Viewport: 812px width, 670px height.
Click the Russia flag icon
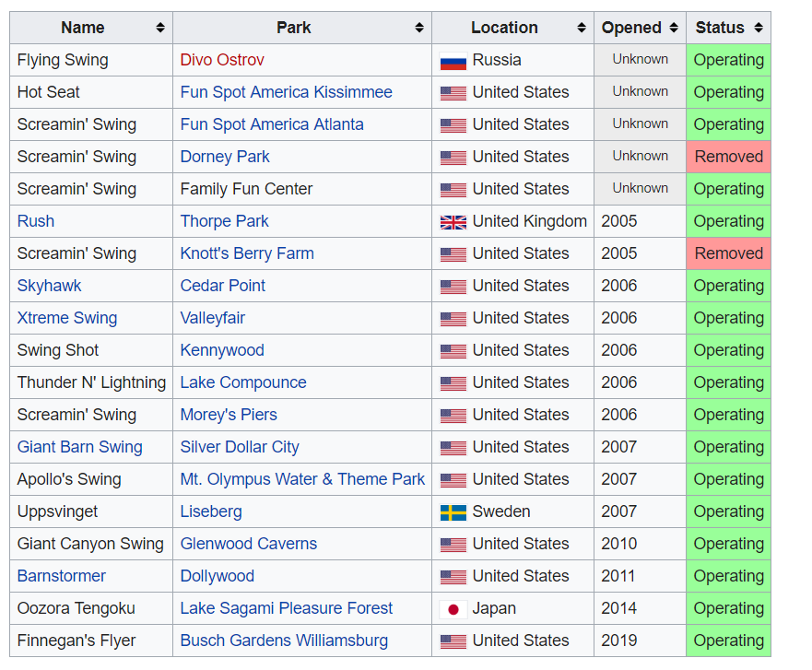click(x=453, y=61)
